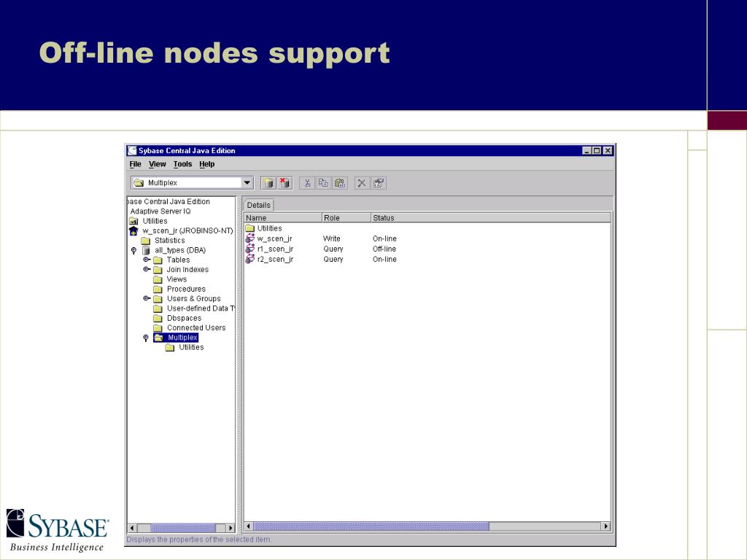The height and width of the screenshot is (560, 747).
Task: Click the database icon beside all_types (DBA)
Action: (x=146, y=251)
